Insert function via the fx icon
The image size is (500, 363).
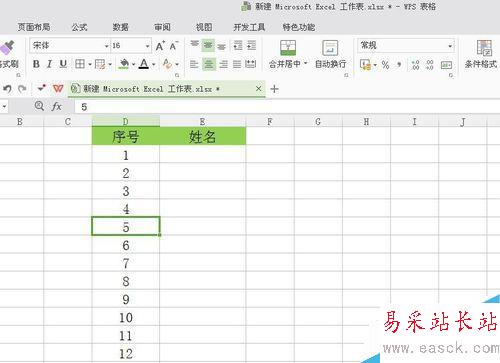pyautogui.click(x=57, y=106)
